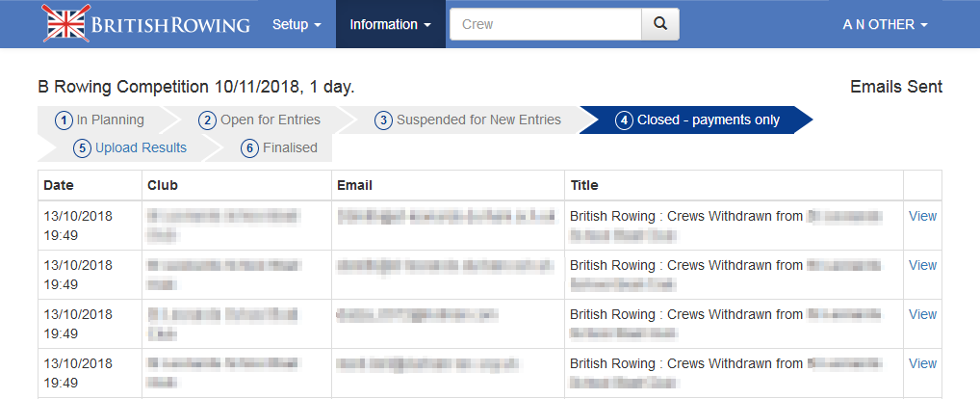
Task: Type in the Crew search field
Action: (x=545, y=24)
